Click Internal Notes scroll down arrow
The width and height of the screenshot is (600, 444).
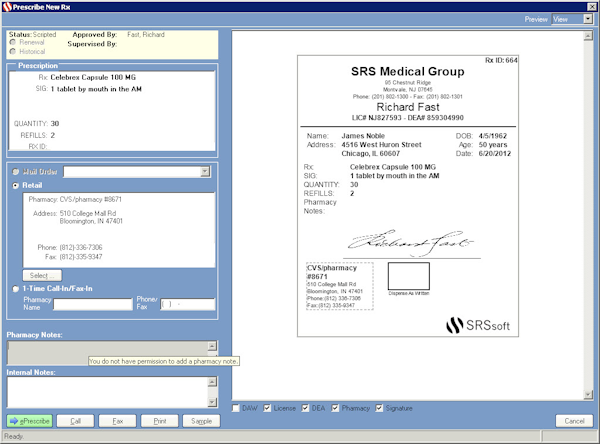click(212, 402)
